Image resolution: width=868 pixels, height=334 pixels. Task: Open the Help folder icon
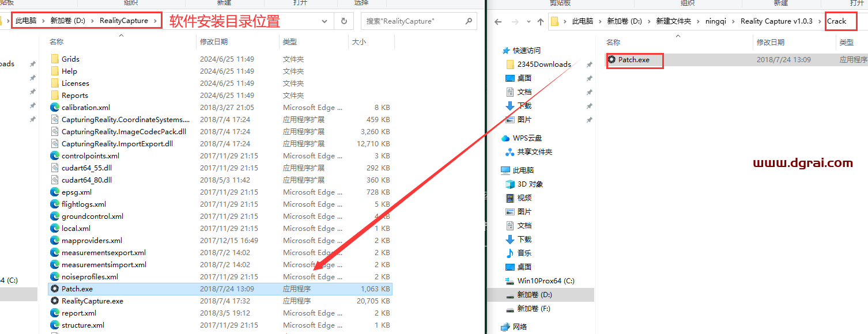point(55,71)
